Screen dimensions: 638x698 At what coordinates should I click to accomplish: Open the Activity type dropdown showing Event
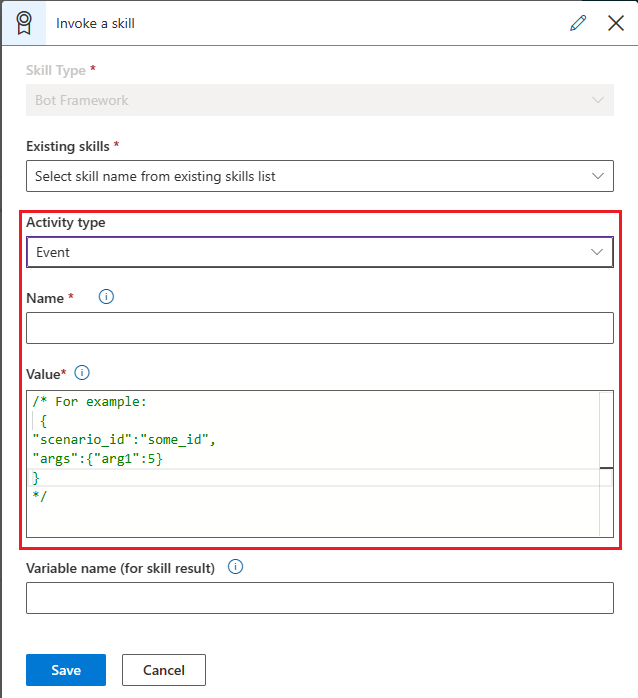319,252
